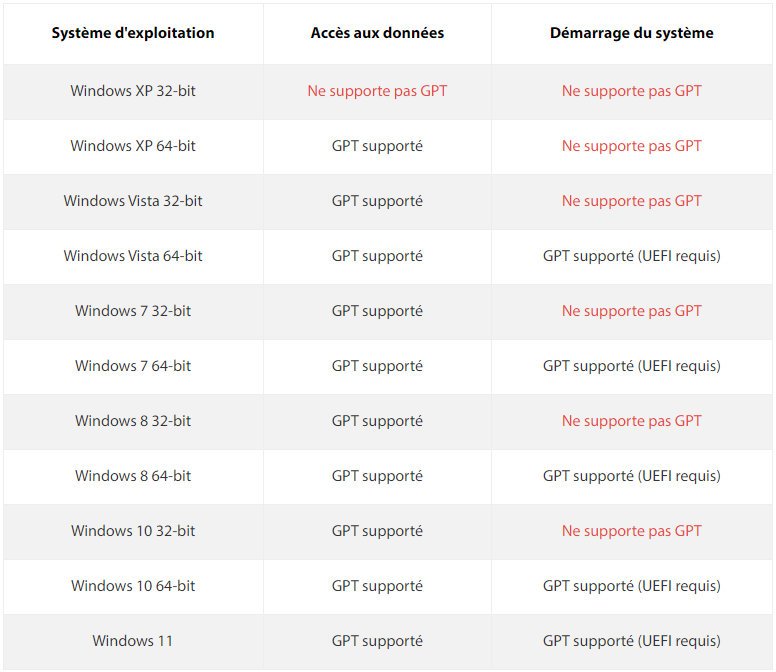Click the Windows XP 64-bit cell
776x672 pixels.
point(133,146)
